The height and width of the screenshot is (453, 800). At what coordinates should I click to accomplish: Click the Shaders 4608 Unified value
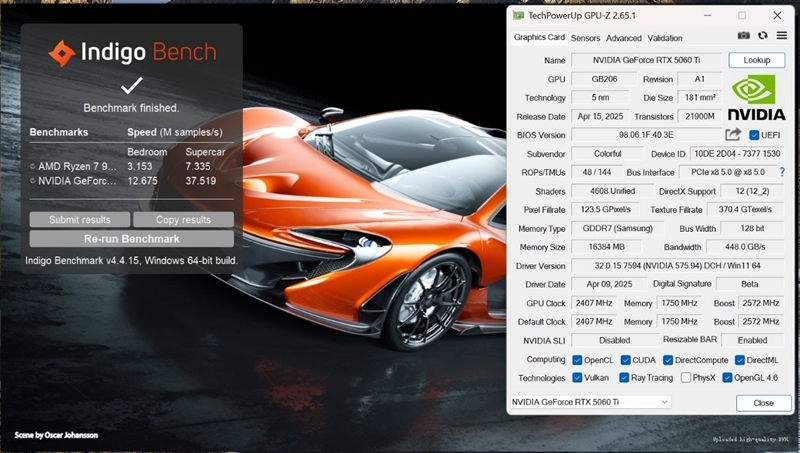tap(612, 191)
